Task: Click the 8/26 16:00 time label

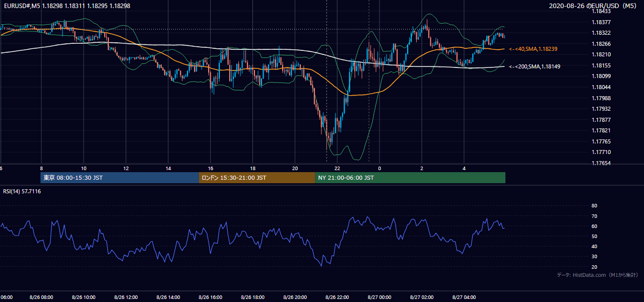Action: 211,297
